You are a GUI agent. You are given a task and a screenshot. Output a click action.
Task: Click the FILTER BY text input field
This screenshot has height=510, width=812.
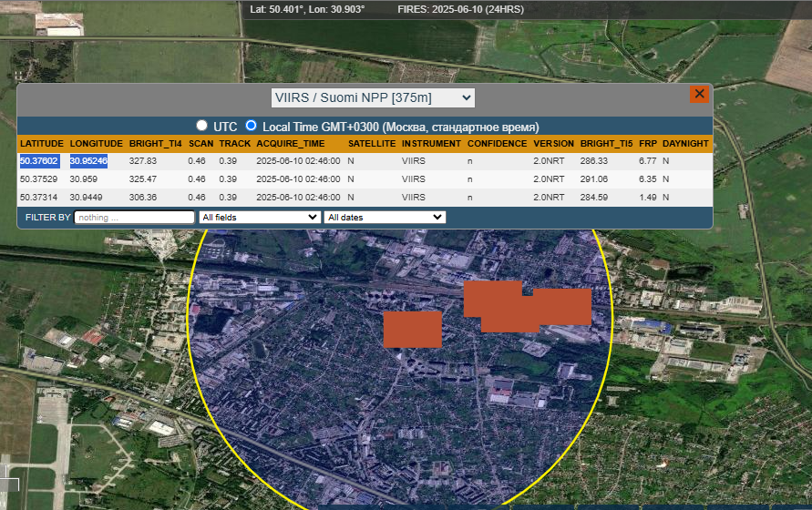point(134,217)
